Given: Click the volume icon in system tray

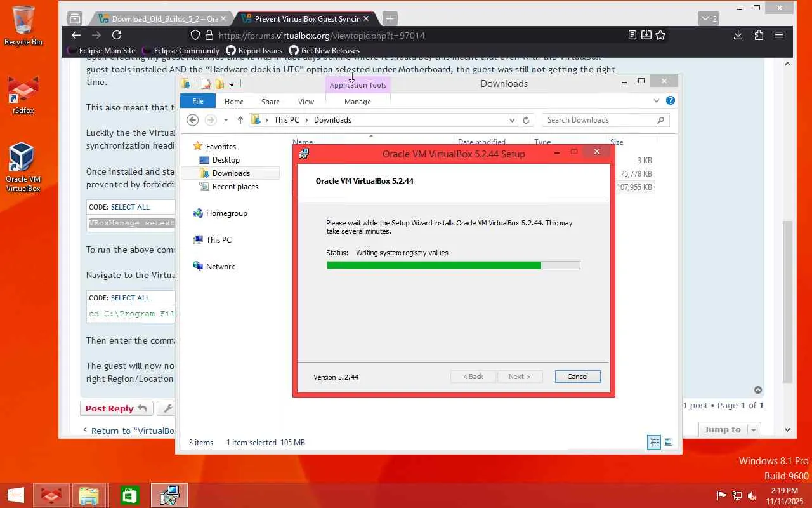Looking at the screenshot, I should (x=752, y=495).
